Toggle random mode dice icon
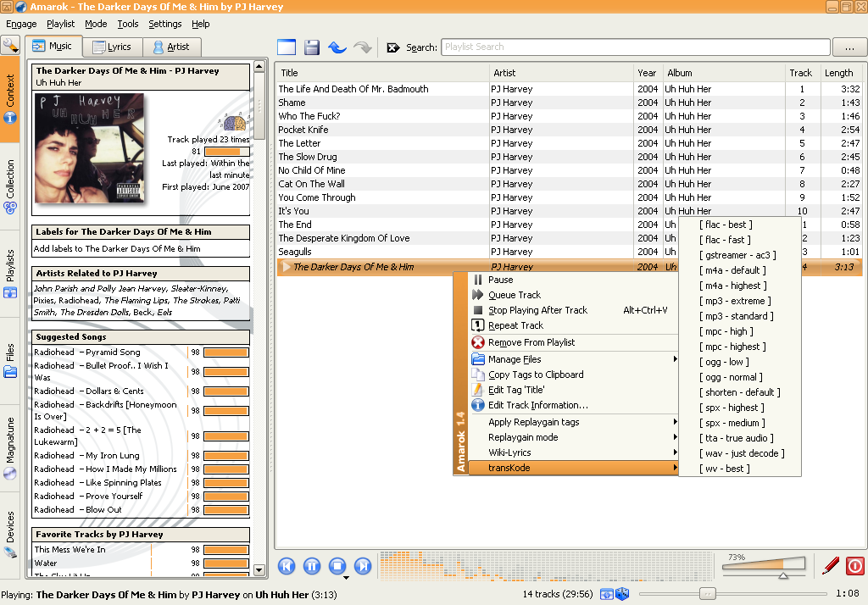This screenshot has height=605, width=868. coord(622,594)
